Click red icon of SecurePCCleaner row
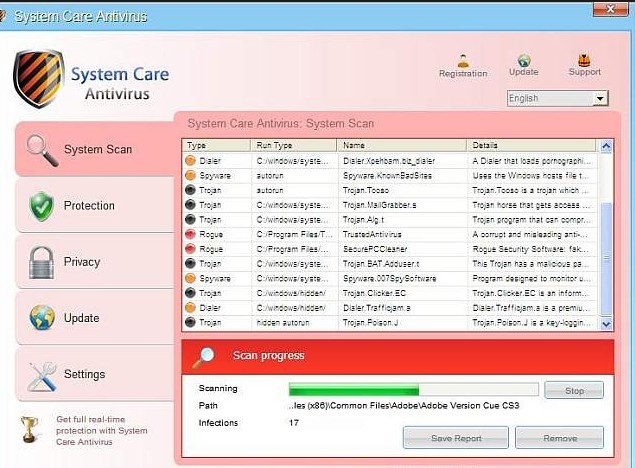The height and width of the screenshot is (468, 635). (x=190, y=249)
